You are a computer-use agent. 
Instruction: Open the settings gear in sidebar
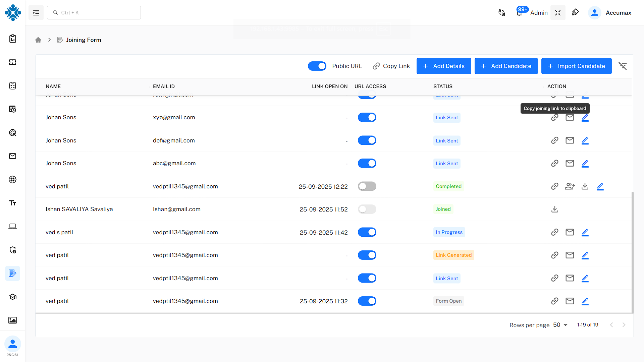(x=12, y=179)
